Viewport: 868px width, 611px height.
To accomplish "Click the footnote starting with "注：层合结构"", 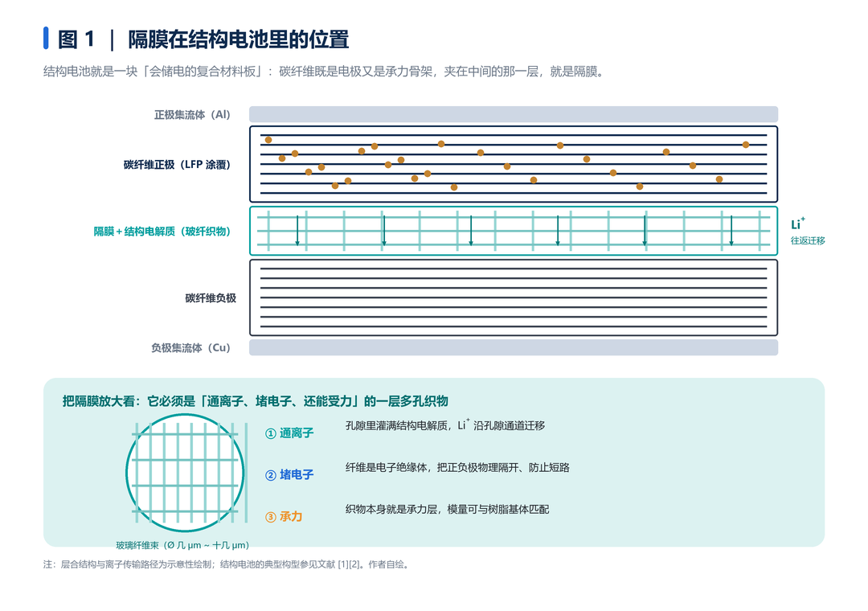I will pos(227,564).
